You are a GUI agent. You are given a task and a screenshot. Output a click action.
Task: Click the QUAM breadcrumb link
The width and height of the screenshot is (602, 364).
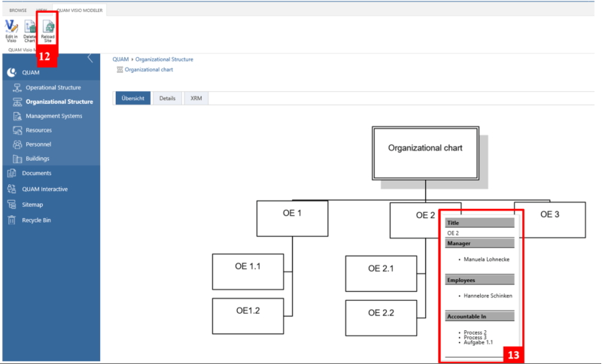[x=120, y=59]
